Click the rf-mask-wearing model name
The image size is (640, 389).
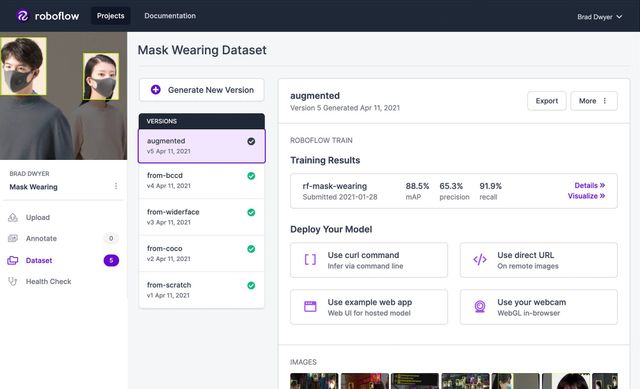point(335,186)
